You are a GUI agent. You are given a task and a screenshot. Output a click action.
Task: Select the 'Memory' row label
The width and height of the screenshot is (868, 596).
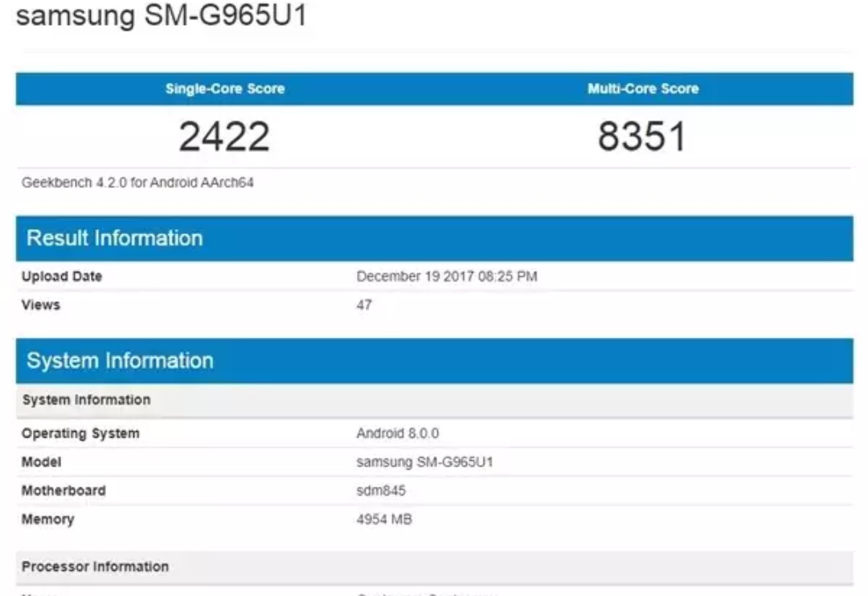[x=47, y=520]
